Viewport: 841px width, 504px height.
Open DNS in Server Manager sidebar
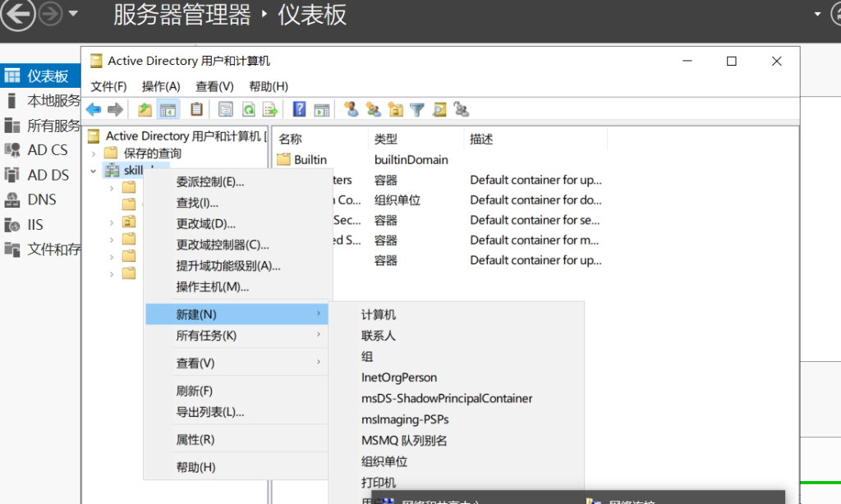[42, 199]
